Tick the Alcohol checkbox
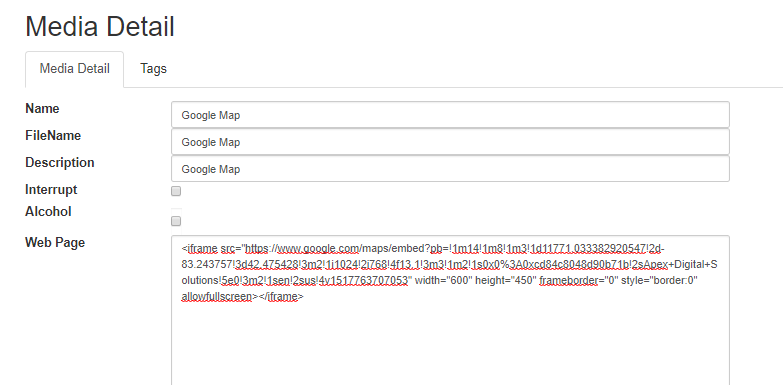The height and width of the screenshot is (385, 783). tap(176, 221)
